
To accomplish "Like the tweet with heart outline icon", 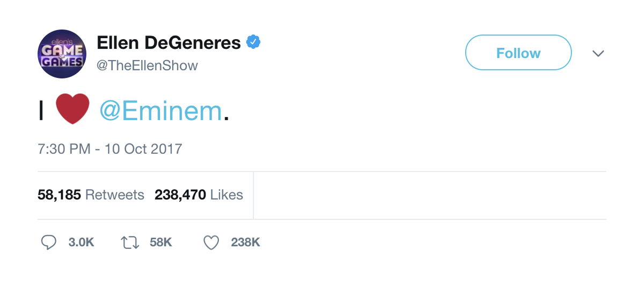I will [x=211, y=242].
